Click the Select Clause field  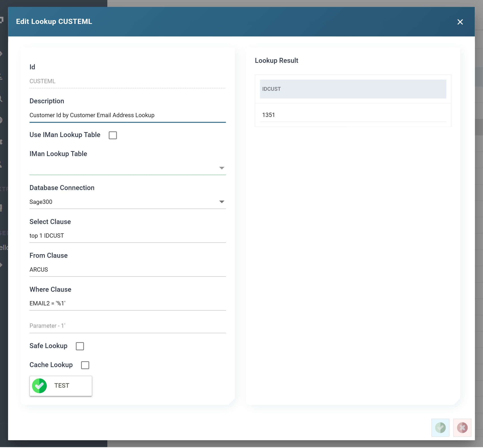[127, 236]
